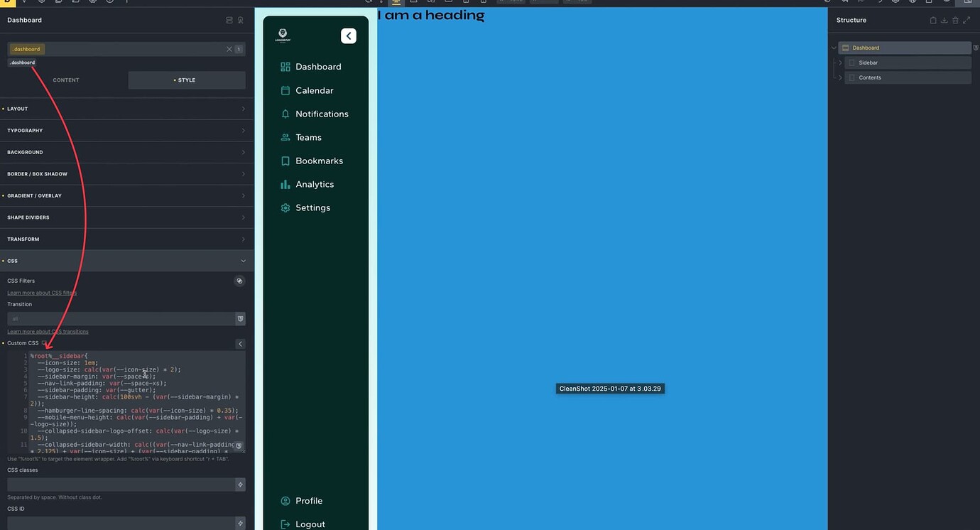Click the Teams people icon

coord(285,137)
